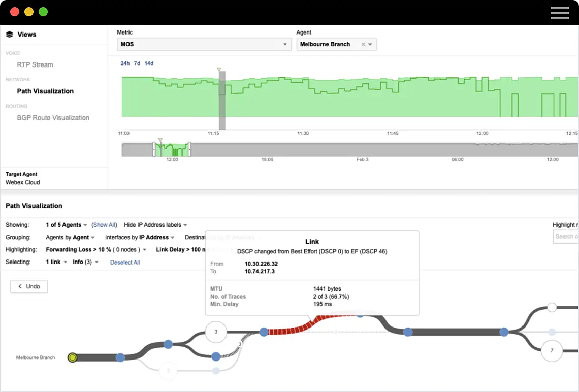
Task: Select the grouped node labeled 7
Action: [552, 351]
